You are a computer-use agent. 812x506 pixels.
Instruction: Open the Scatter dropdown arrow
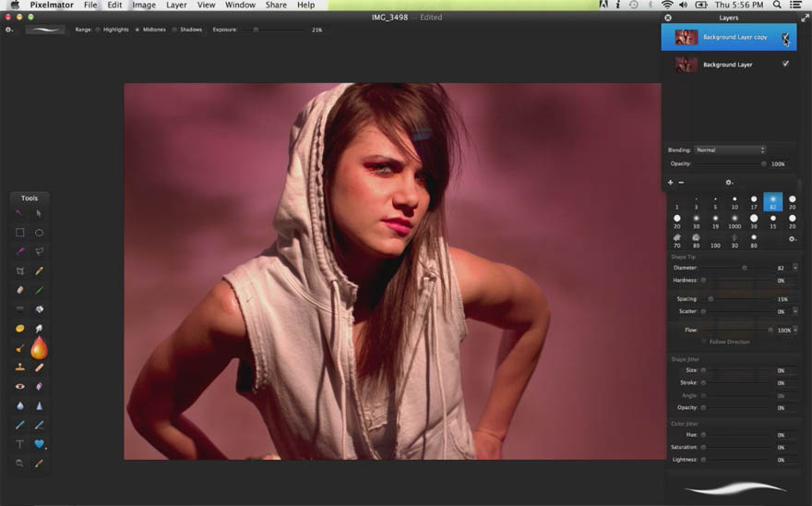[x=795, y=311]
